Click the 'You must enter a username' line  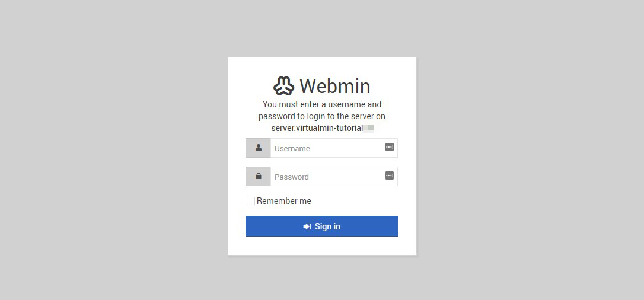click(322, 104)
